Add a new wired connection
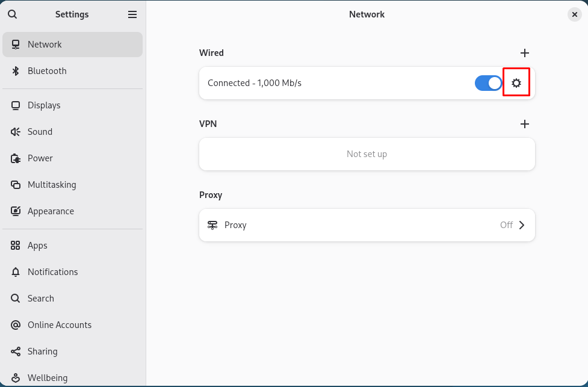The image size is (588, 387). click(524, 53)
